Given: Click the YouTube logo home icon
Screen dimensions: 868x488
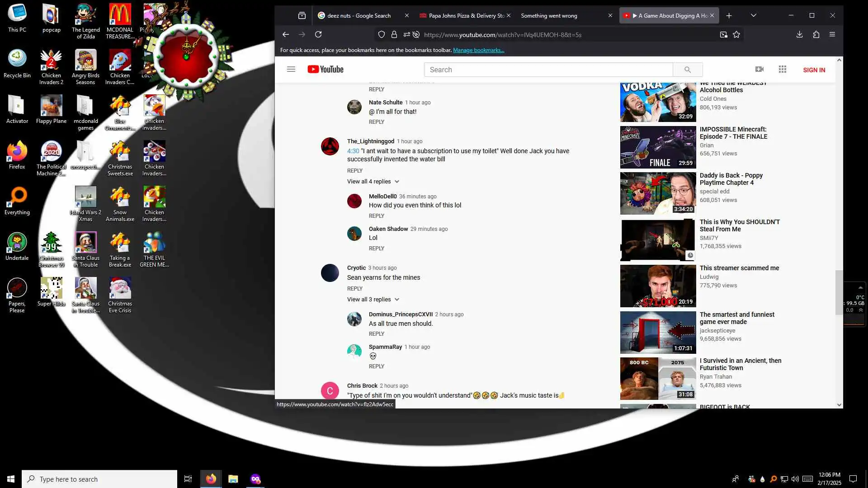Looking at the screenshot, I should coord(325,70).
